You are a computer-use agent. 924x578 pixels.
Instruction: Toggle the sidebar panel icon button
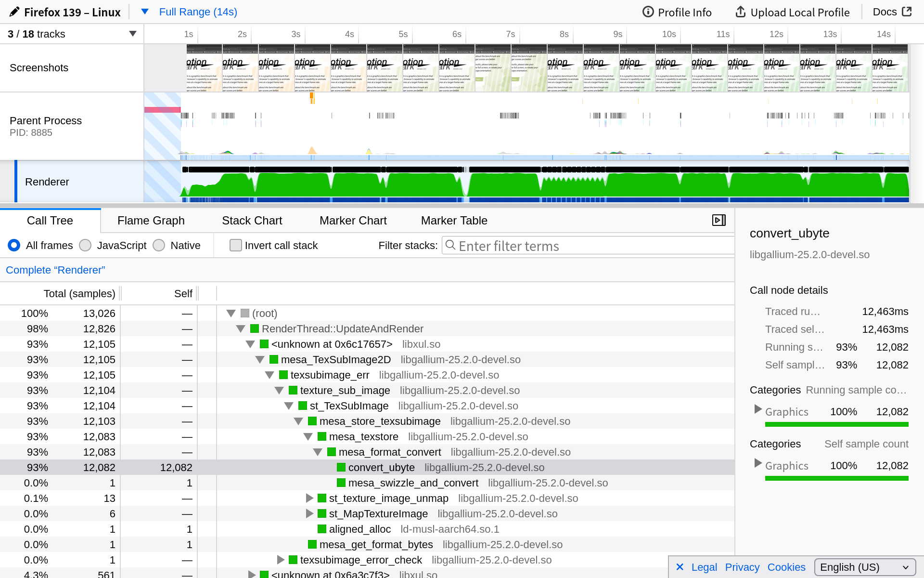point(719,220)
